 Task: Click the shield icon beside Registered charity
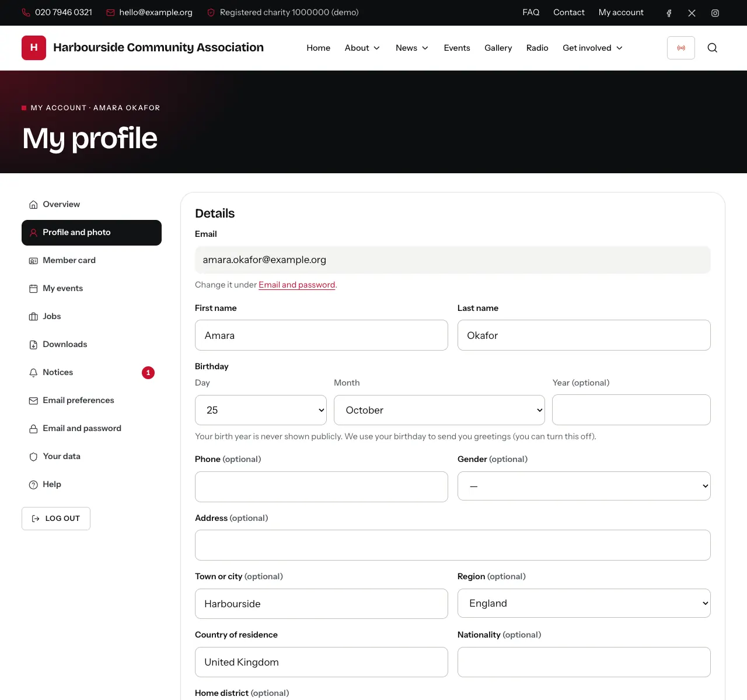pyautogui.click(x=211, y=12)
